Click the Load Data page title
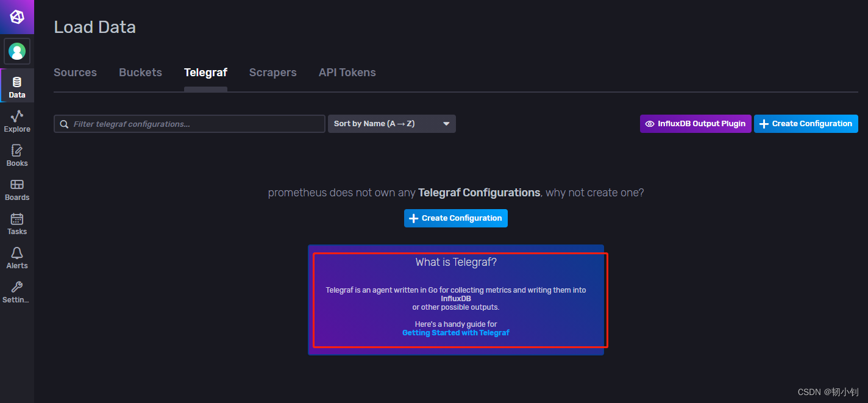868x403 pixels. click(94, 27)
